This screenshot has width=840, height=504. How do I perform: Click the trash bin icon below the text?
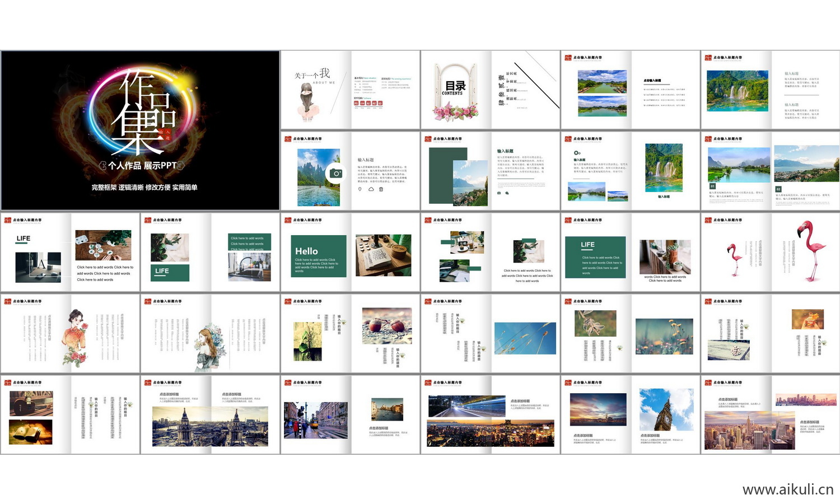click(381, 189)
